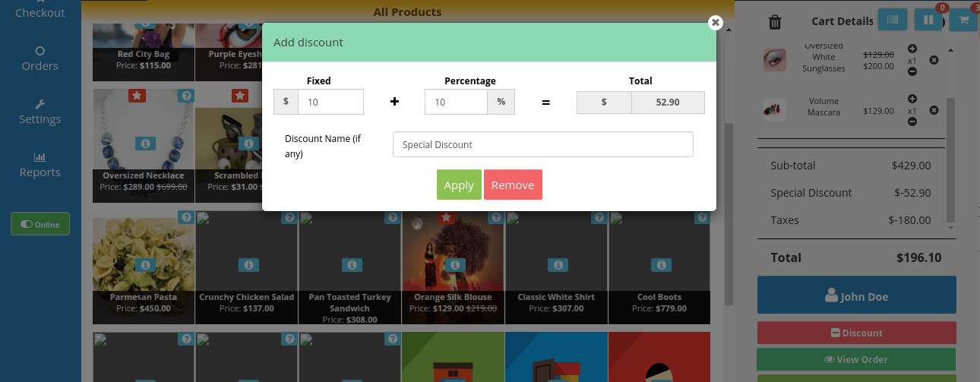980x382 pixels.
Task: Click star badge on Oversized Necklace
Action: pyautogui.click(x=137, y=96)
